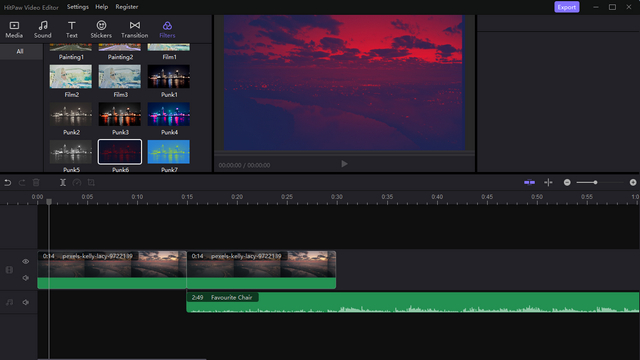Click the 0:30 mark on timeline ruler
The height and width of the screenshot is (360, 640).
(337, 197)
